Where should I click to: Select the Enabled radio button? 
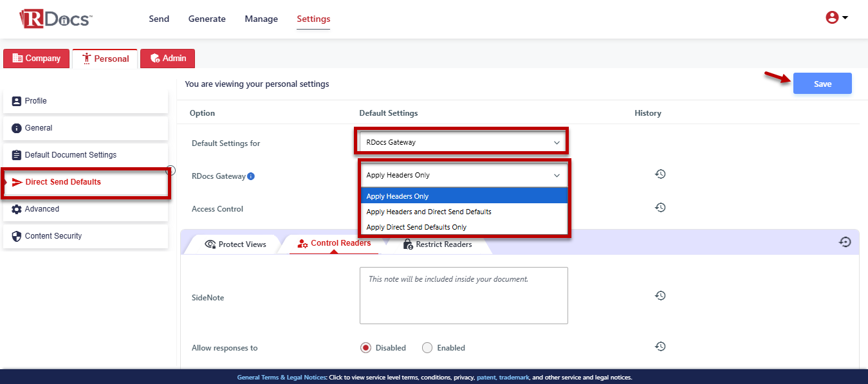point(427,348)
